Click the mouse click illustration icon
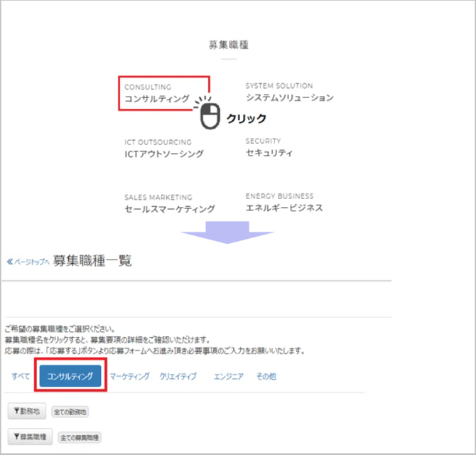This screenshot has height=455, width=476. [x=208, y=115]
